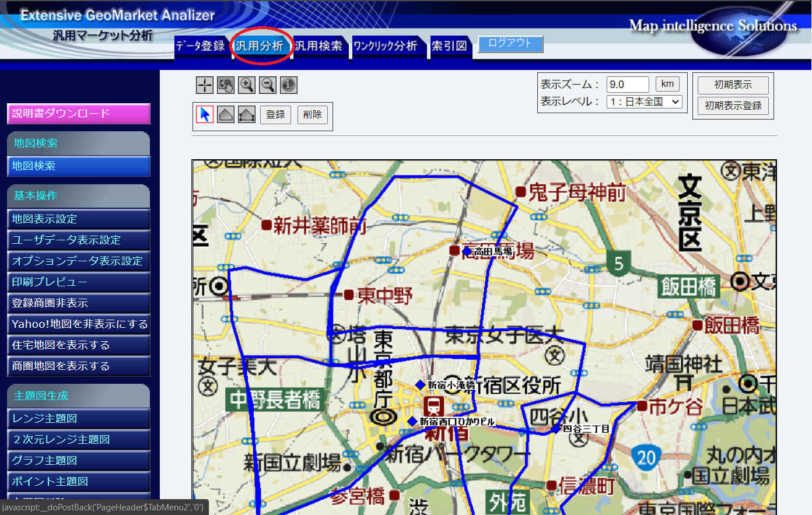Open the 索引図 tab
The height and width of the screenshot is (515, 812).
click(450, 46)
